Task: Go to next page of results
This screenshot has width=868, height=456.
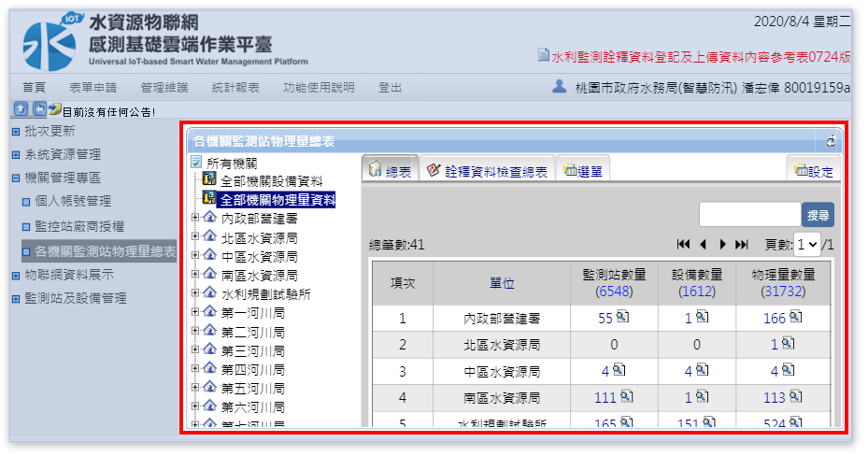Action: (x=722, y=244)
